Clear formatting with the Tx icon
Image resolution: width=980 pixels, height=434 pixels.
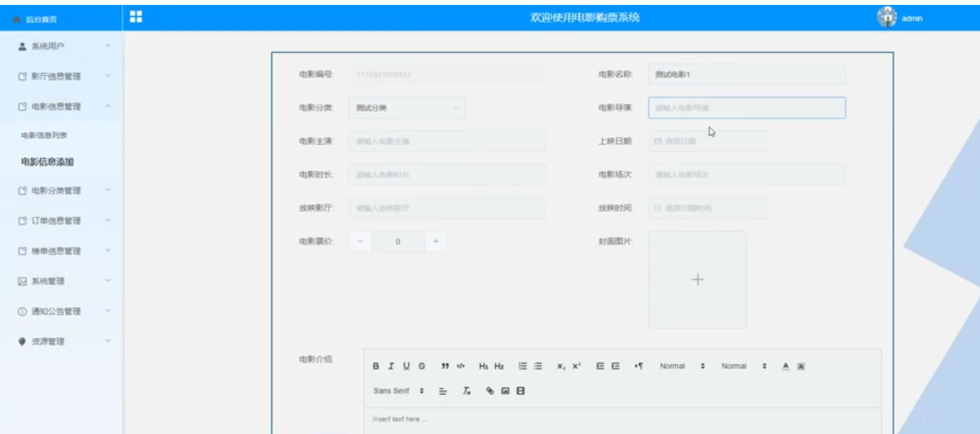(466, 391)
